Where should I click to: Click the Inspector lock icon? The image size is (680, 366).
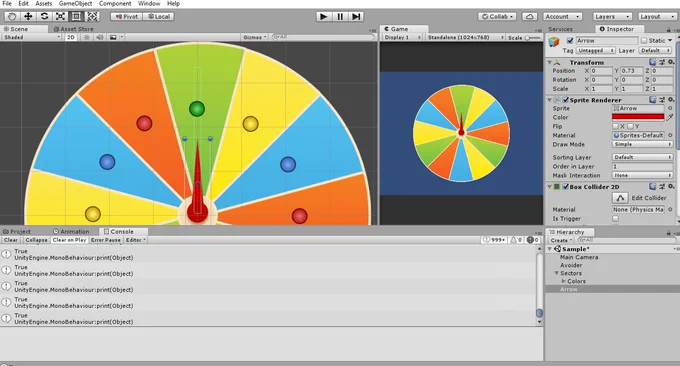[669, 29]
